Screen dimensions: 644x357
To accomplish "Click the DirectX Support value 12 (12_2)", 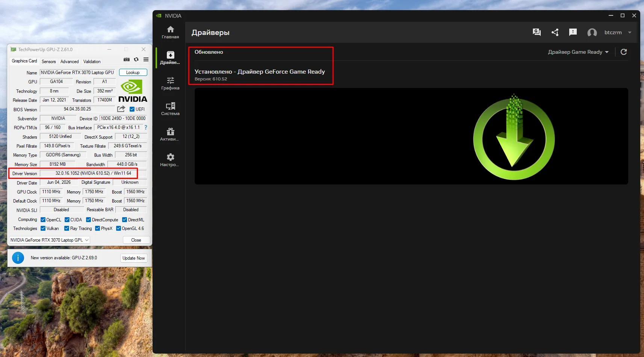I will point(131,136).
